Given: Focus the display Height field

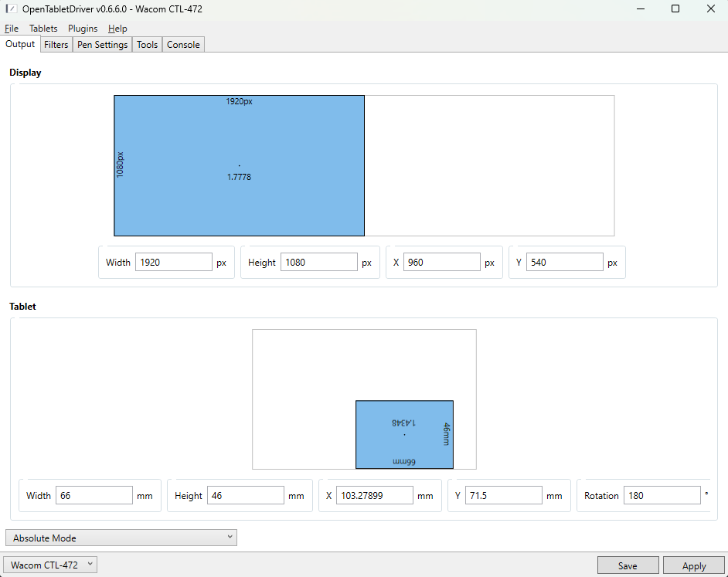Looking at the screenshot, I should coord(318,263).
